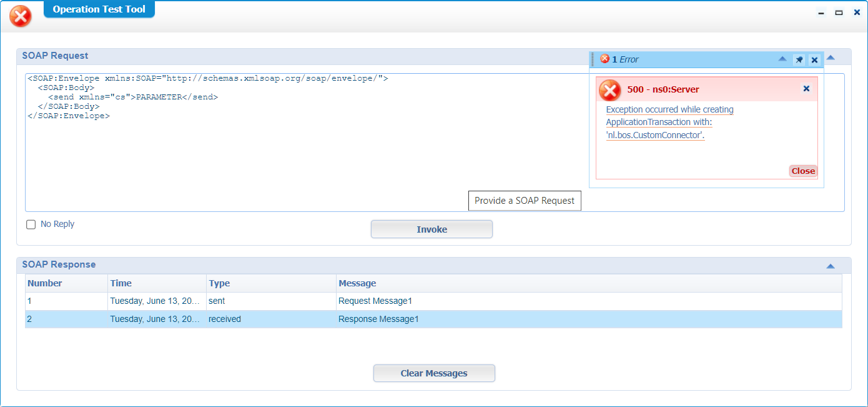Minimize the Operation Test Tool window

pyautogui.click(x=822, y=13)
